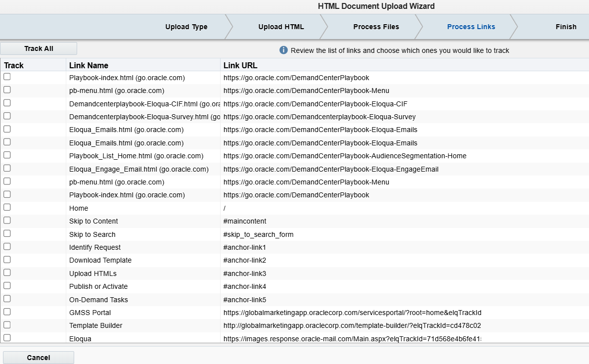Click the Link Name column header
The image size is (589, 364).
click(89, 65)
